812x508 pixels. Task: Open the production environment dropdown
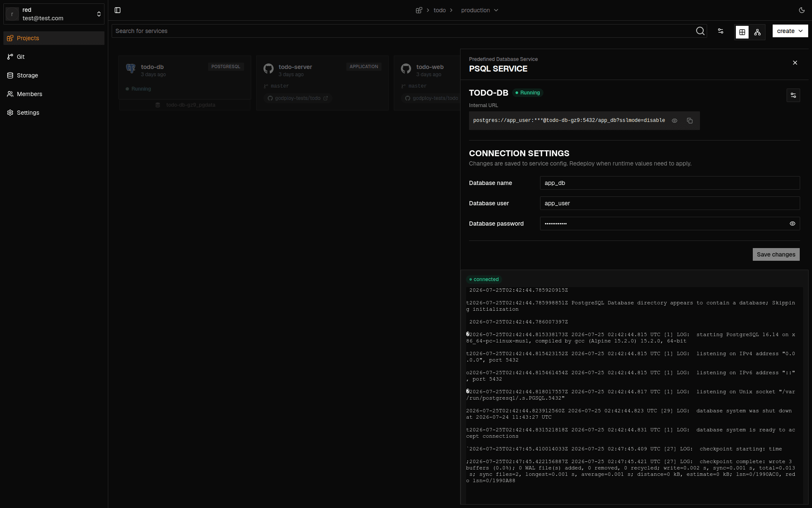480,10
